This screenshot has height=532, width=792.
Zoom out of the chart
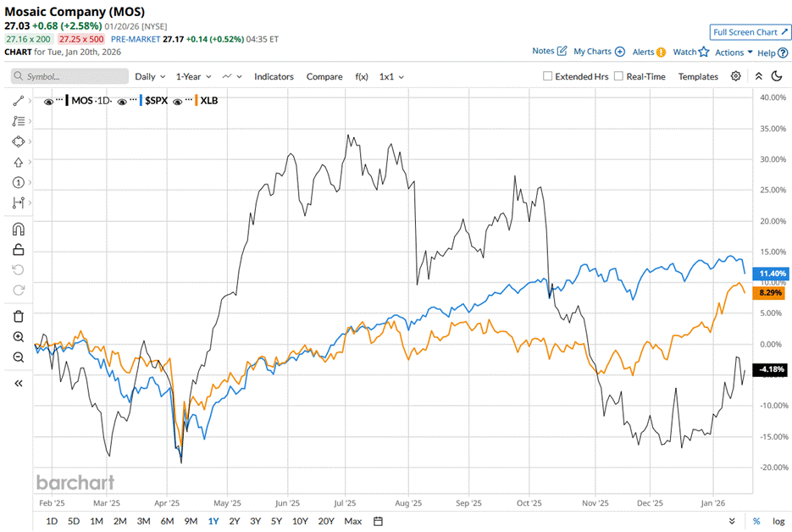coord(19,357)
